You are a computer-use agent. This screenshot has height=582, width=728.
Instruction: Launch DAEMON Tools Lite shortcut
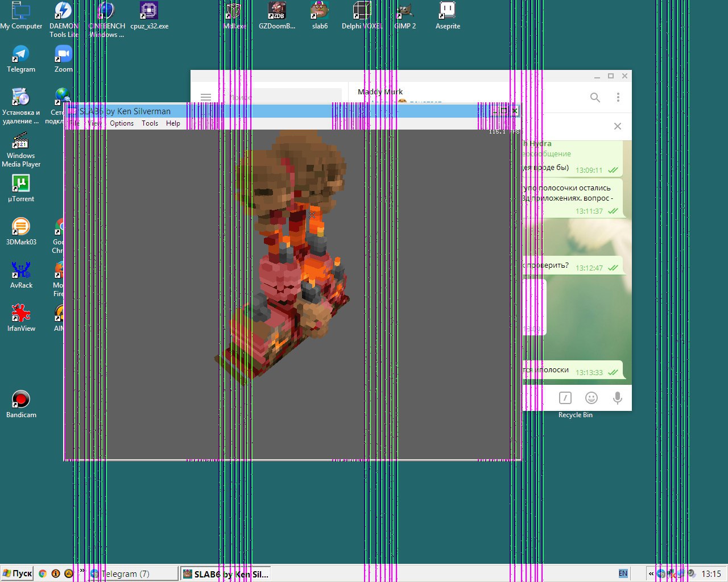click(63, 19)
